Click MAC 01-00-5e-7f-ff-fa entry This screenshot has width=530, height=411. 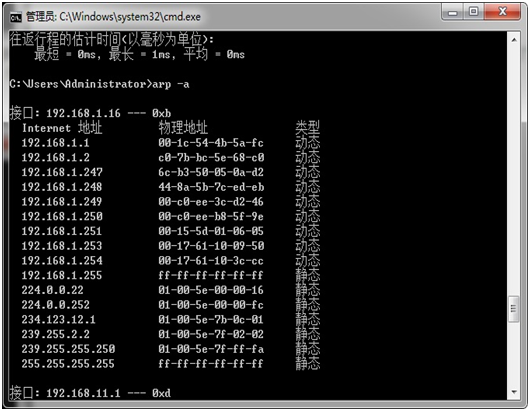coord(211,349)
